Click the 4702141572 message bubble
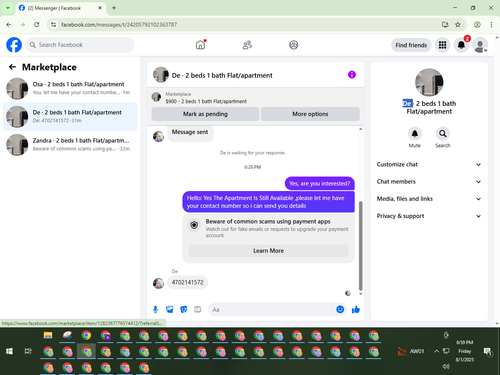The image size is (500, 375). [187, 282]
